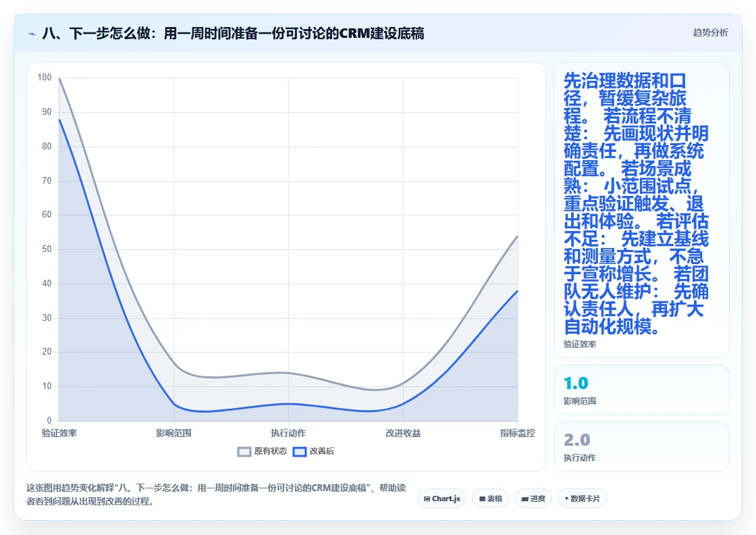Click the 影响范围 card caption
This screenshot has height=535, width=756.
(x=580, y=401)
